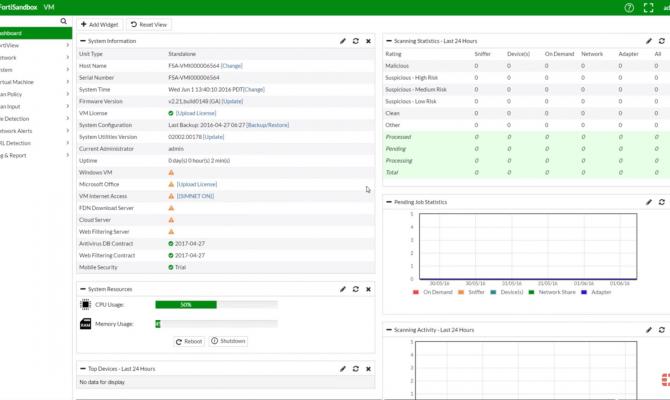Viewport: 670px width, 400px height.
Task: Refresh the Pending Job Statistics widget
Action: click(661, 202)
